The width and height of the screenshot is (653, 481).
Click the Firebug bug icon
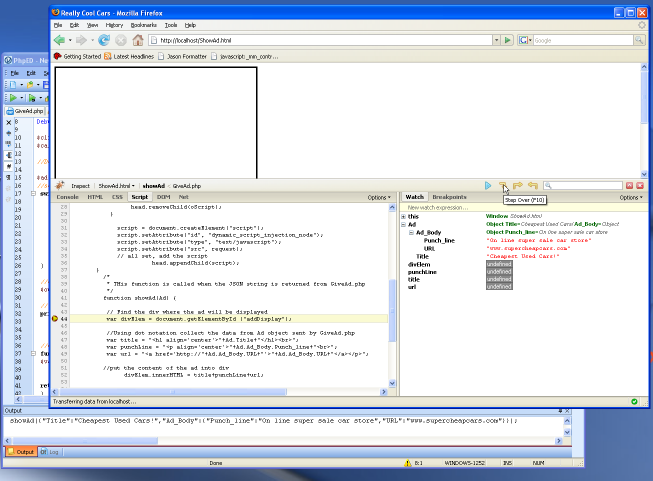(61, 185)
